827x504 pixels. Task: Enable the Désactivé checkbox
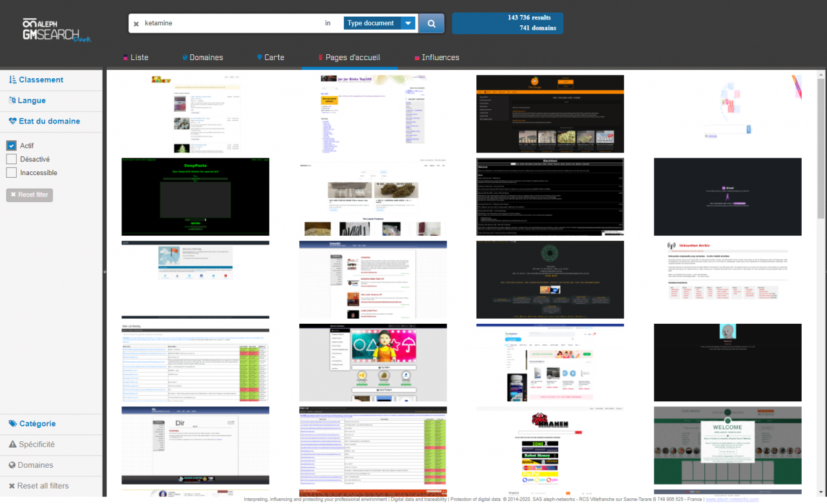click(x=11, y=159)
